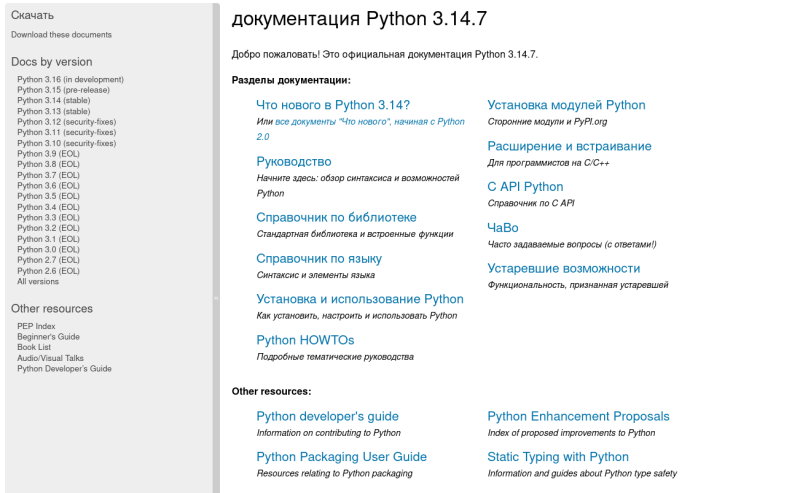Open 'Установка и использование Python'
800x493 pixels.
[360, 299]
